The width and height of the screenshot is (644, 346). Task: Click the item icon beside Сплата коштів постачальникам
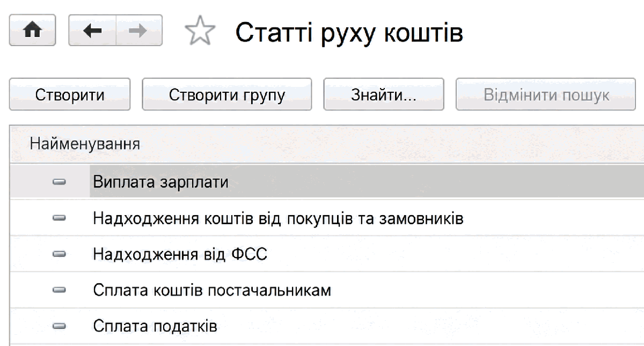point(58,290)
